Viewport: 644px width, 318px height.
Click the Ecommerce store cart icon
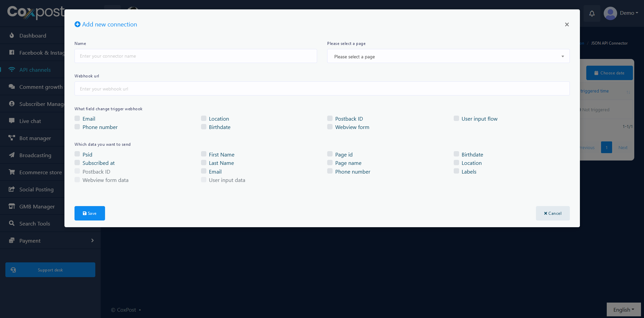pos(12,172)
